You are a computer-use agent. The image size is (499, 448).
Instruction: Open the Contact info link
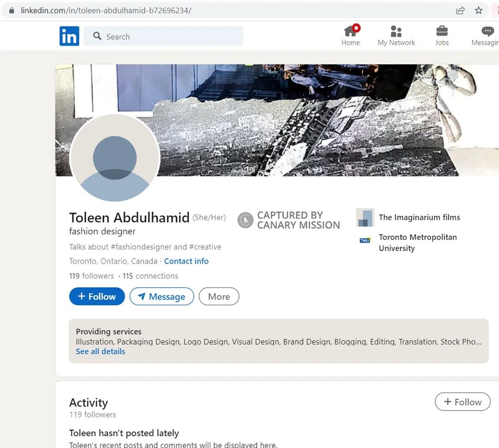pyautogui.click(x=186, y=261)
